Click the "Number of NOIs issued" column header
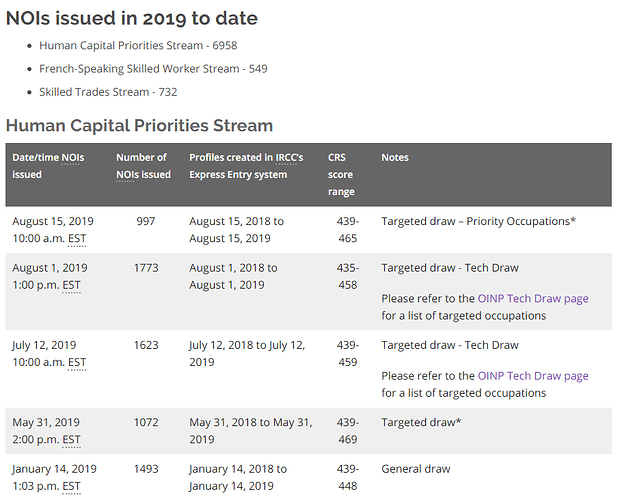Screen dimensions: 622x500 [x=143, y=166]
